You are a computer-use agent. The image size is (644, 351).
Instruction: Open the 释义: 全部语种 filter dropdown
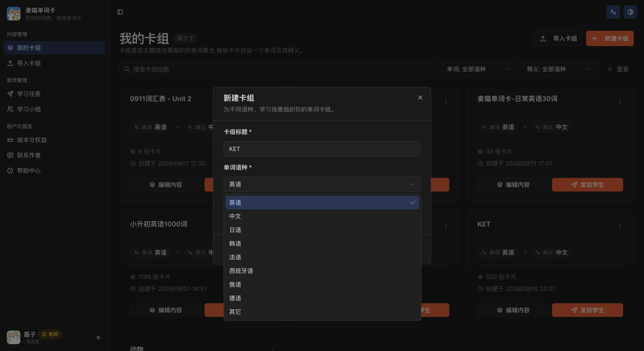559,69
